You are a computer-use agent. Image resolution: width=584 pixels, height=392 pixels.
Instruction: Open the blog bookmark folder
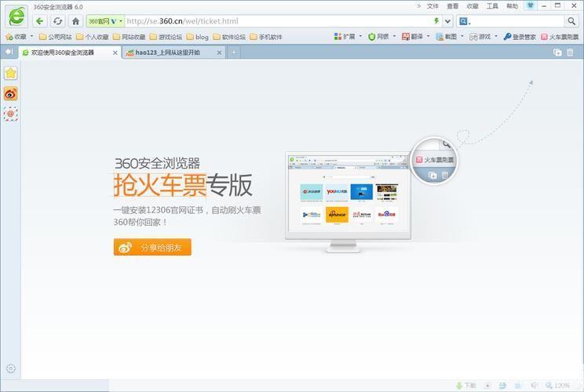coord(197,37)
